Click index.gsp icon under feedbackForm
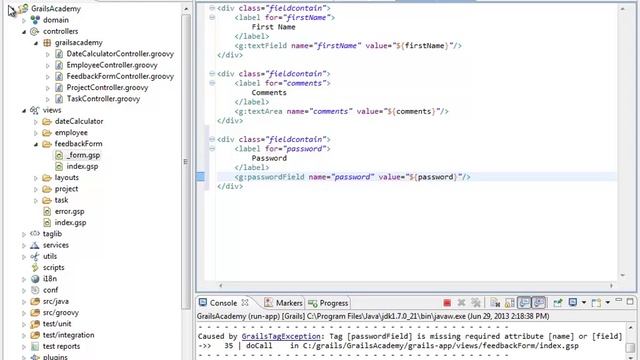 pyautogui.click(x=59, y=167)
